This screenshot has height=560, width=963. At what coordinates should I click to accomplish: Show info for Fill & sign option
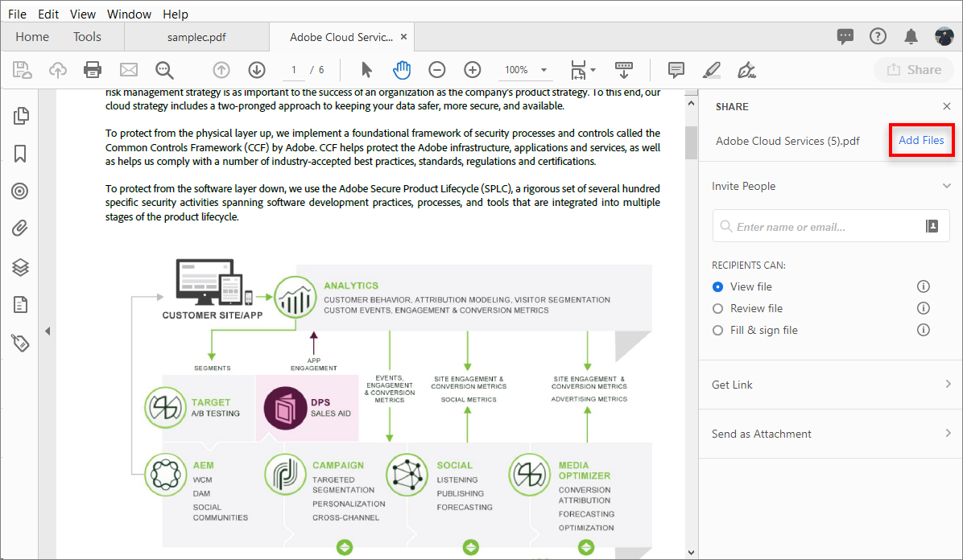[923, 331]
